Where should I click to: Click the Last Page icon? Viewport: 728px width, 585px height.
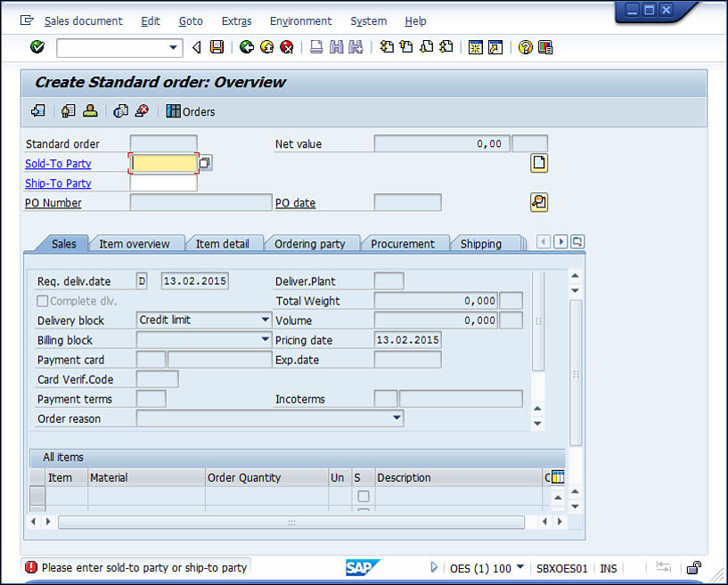pos(446,47)
